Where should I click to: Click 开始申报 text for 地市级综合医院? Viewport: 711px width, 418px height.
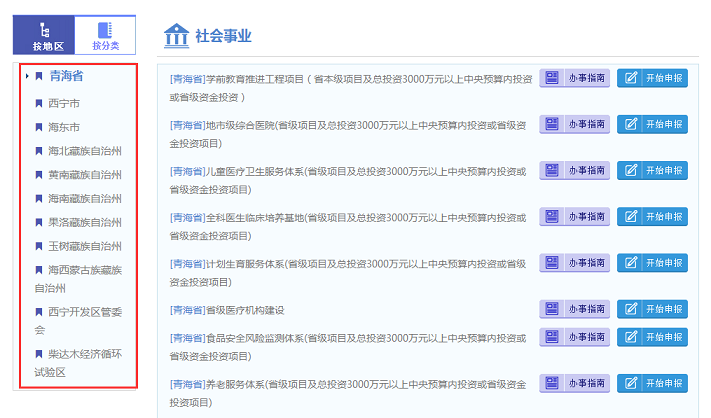(x=664, y=124)
